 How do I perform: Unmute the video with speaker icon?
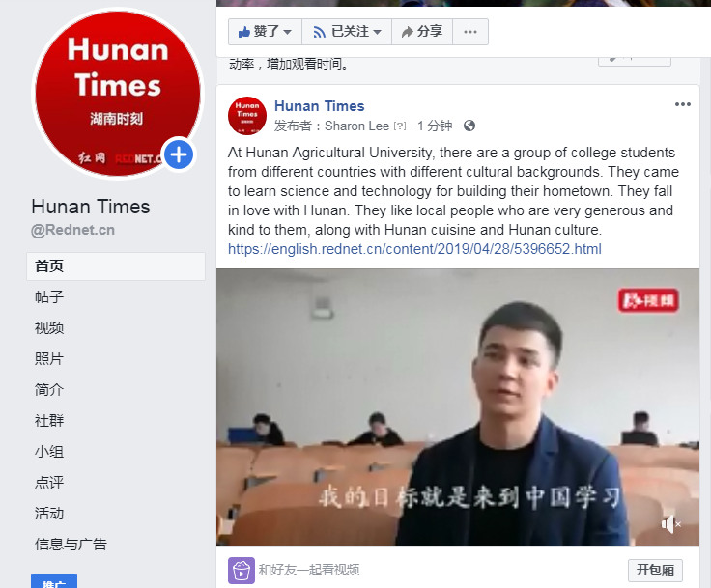(670, 524)
